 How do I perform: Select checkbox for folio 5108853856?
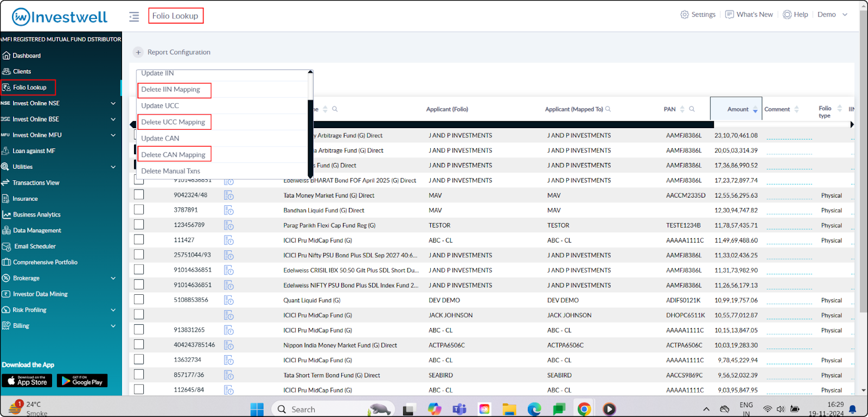tap(139, 299)
